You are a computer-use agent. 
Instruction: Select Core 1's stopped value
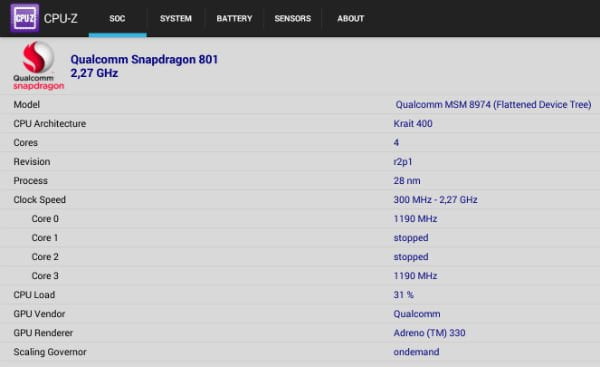[x=411, y=238]
